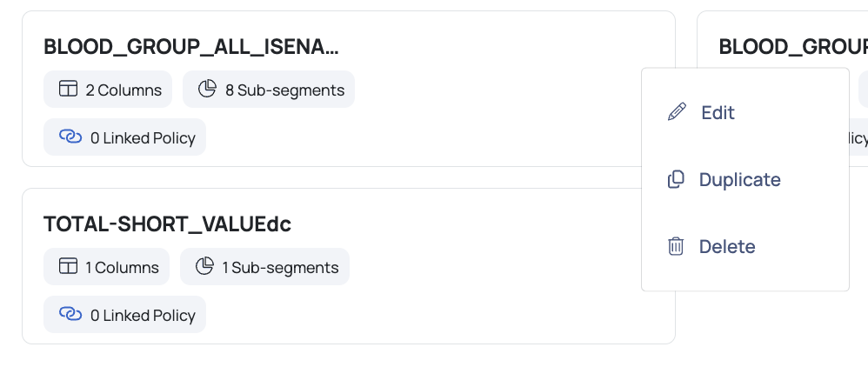Click the 1 Sub-segments badge
868x367 pixels.
[x=264, y=267]
